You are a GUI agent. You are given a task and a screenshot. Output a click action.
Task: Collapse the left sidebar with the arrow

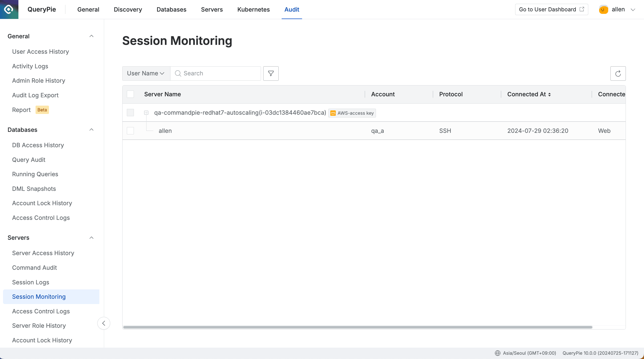(104, 323)
